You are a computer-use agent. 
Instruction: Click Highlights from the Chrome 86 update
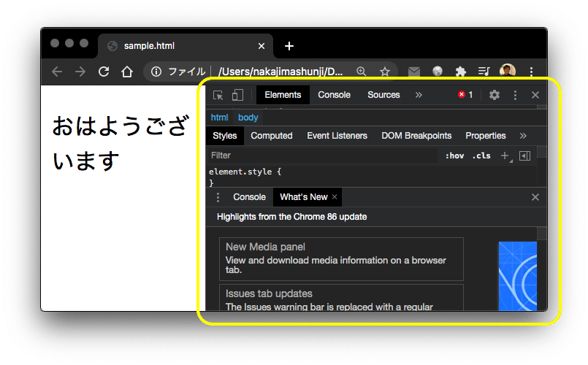click(x=291, y=217)
